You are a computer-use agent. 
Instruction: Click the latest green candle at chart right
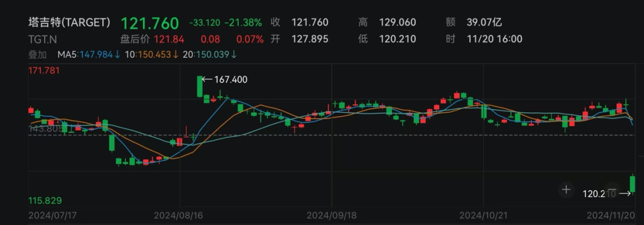point(633,183)
